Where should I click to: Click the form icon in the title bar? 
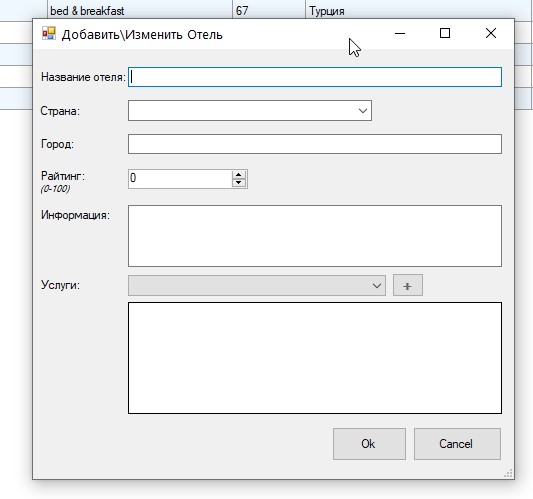[49, 34]
